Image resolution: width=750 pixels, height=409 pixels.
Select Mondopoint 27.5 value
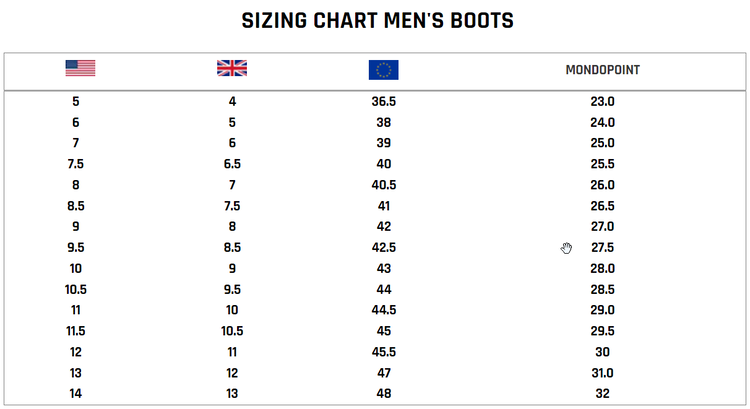[602, 248]
